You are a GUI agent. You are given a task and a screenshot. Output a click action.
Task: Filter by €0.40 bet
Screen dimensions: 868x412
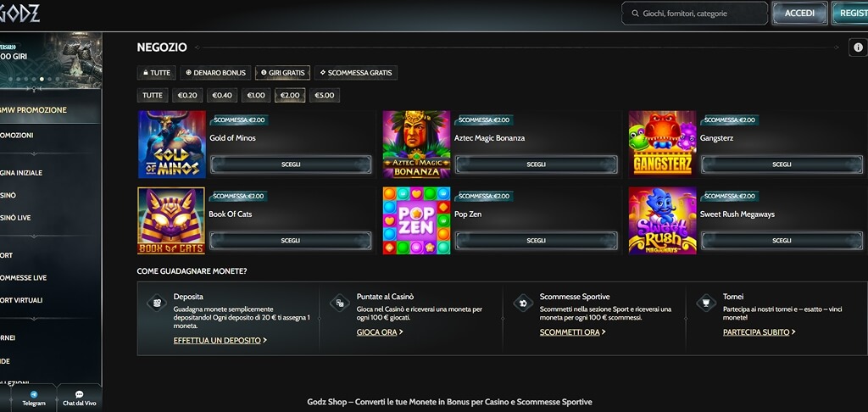tap(222, 95)
